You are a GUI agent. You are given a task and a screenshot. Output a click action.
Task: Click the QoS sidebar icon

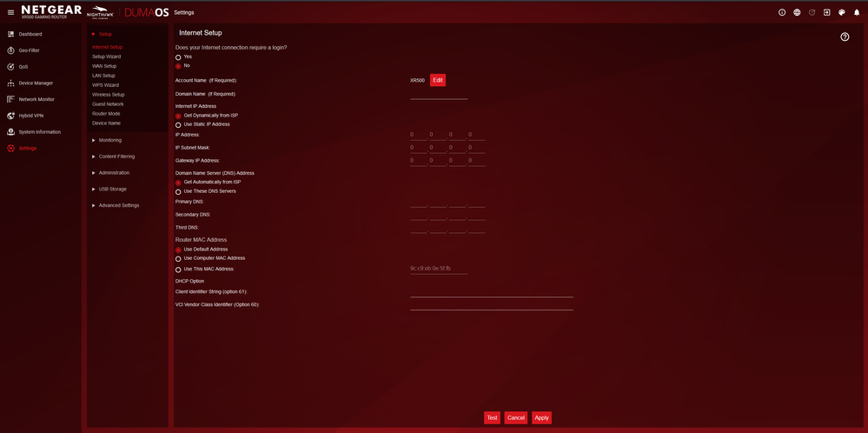coord(10,67)
